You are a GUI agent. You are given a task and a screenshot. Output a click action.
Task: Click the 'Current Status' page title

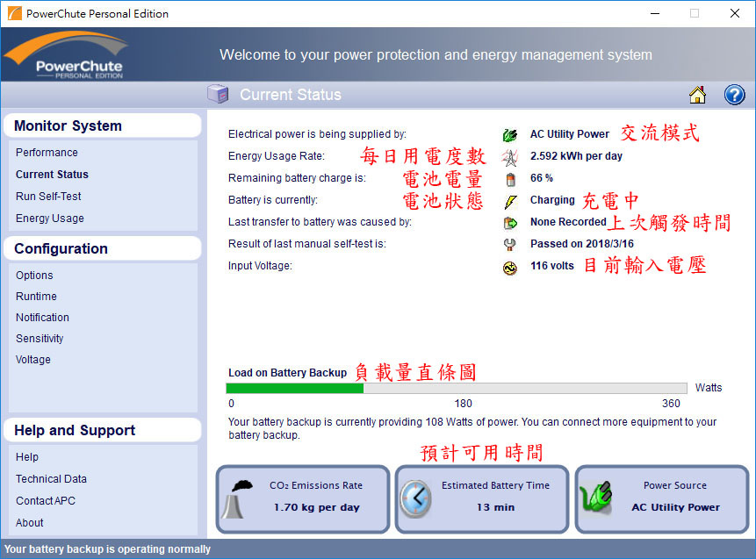pyautogui.click(x=291, y=95)
